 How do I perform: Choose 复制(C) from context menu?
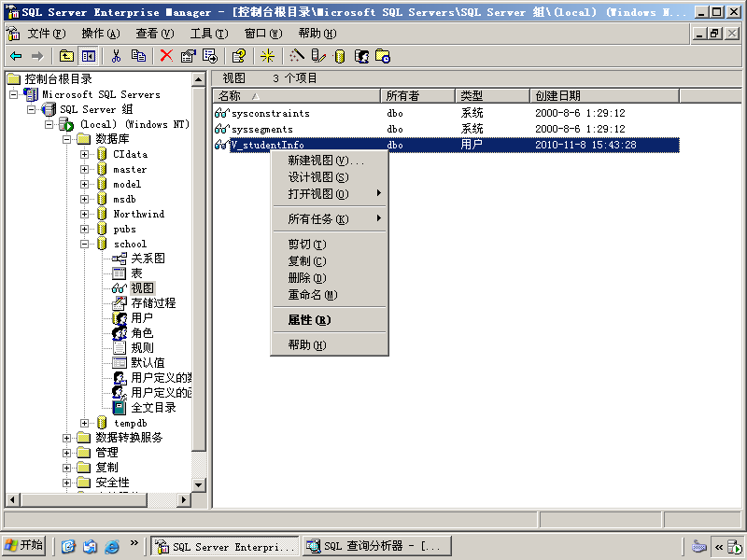point(330,261)
